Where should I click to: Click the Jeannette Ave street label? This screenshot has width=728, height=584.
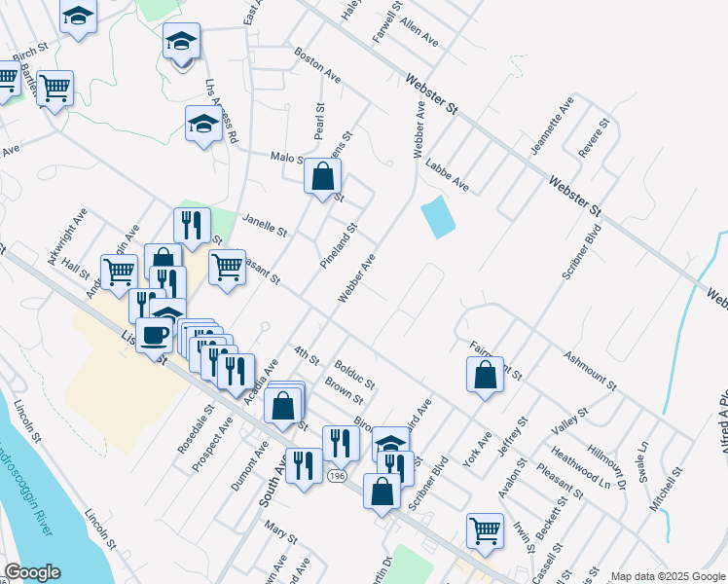click(x=552, y=126)
